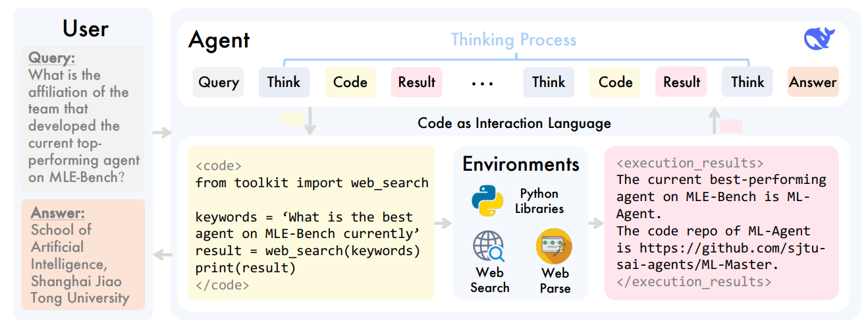Click the arrow between code block and Environments

click(444, 223)
